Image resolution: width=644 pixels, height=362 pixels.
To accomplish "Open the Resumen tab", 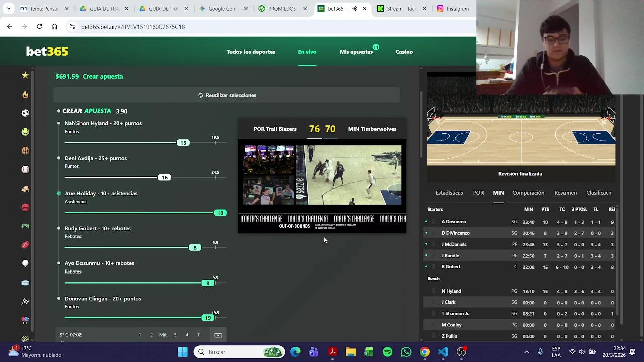I will 566,193.
